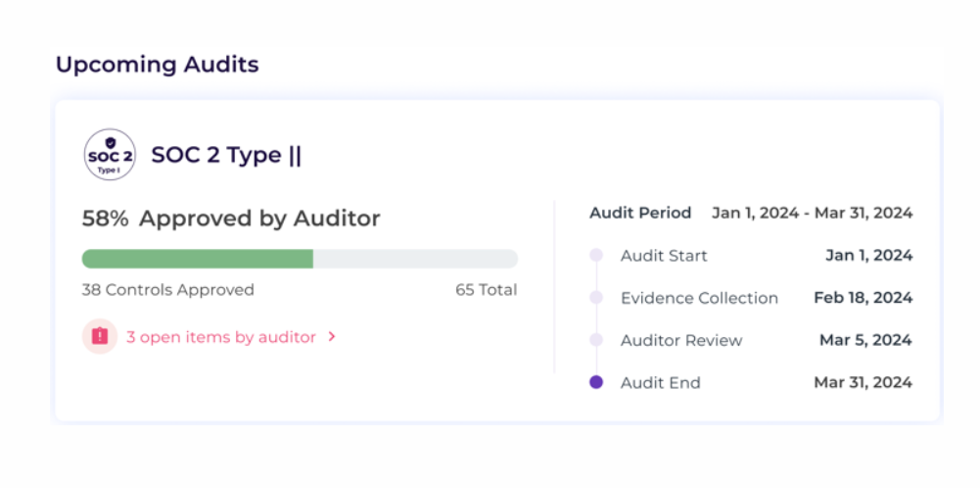Click the purple Audit End timeline dot

pyautogui.click(x=596, y=382)
